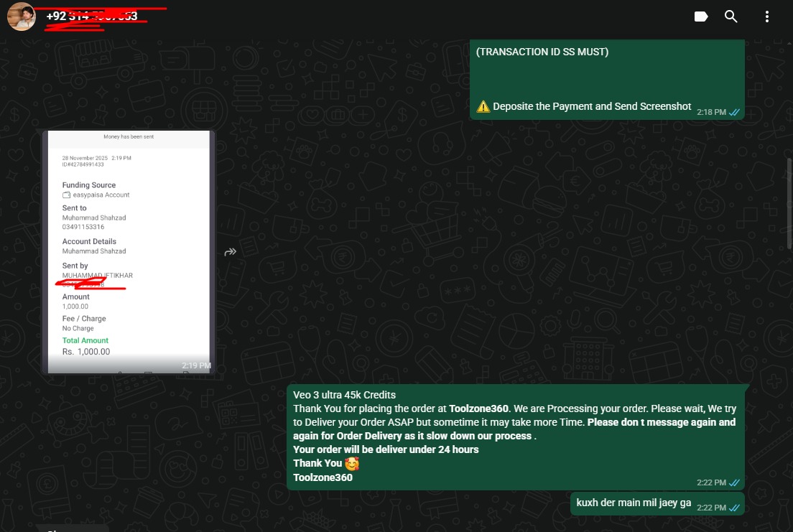Click the 'kuxh der main mil jaey ga' bubble
Image resolution: width=793 pixels, height=532 pixels.
click(634, 503)
